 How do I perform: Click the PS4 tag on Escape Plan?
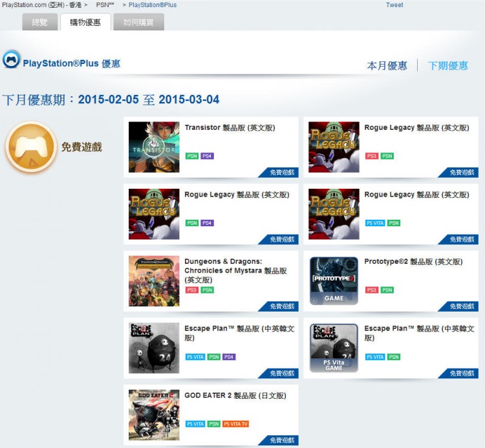pos(229,357)
